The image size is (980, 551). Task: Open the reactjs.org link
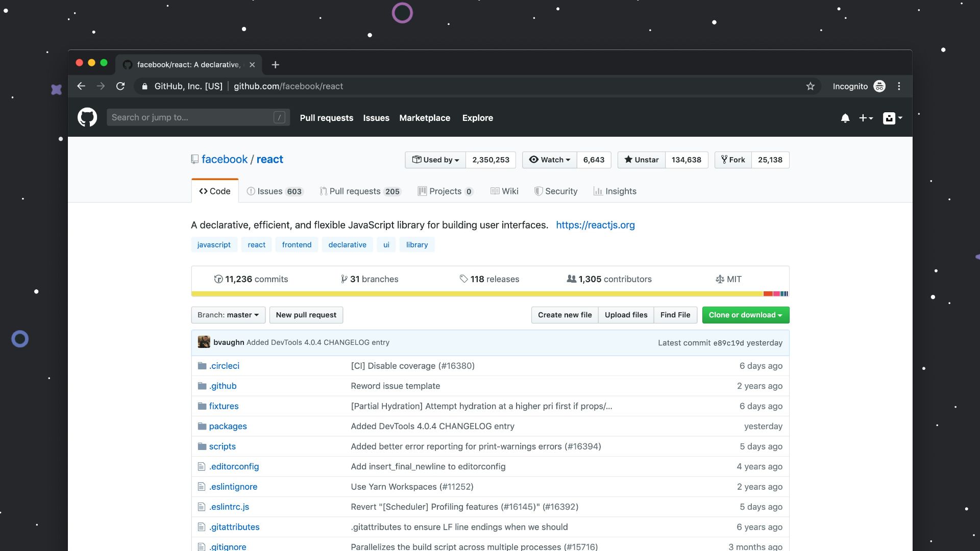(595, 225)
